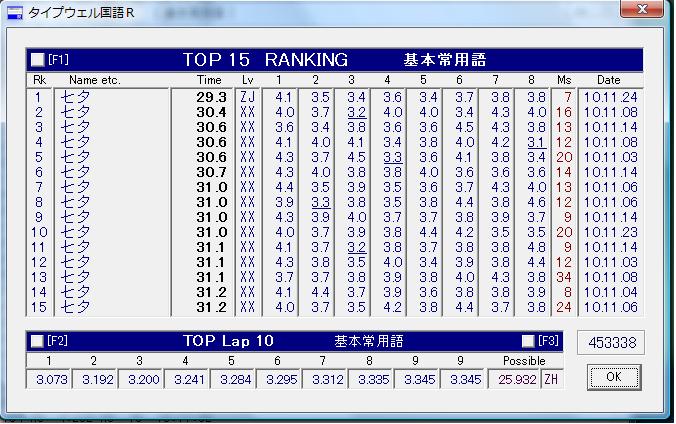Image resolution: width=676 pixels, height=424 pixels.
Task: Click the Ms value 16 in rank 2
Action: point(564,113)
